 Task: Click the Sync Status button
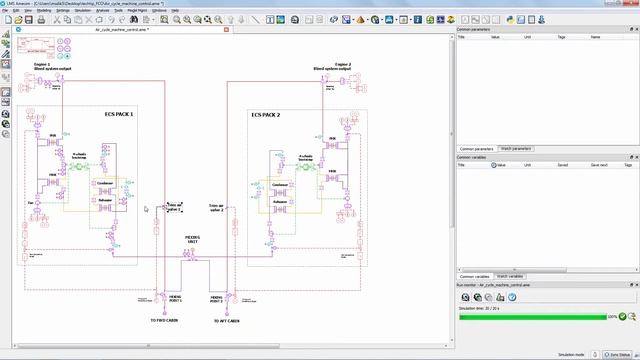pos(617,355)
